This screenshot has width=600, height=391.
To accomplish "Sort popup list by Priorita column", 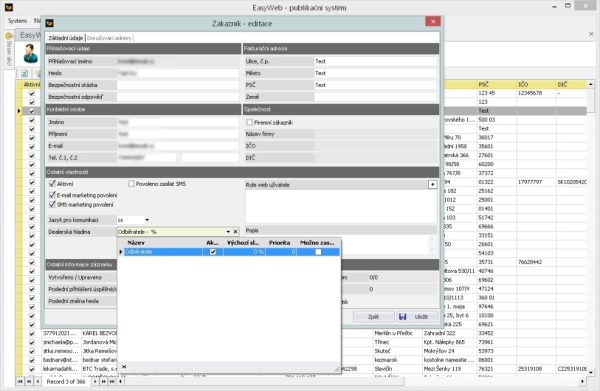I will coord(281,243).
